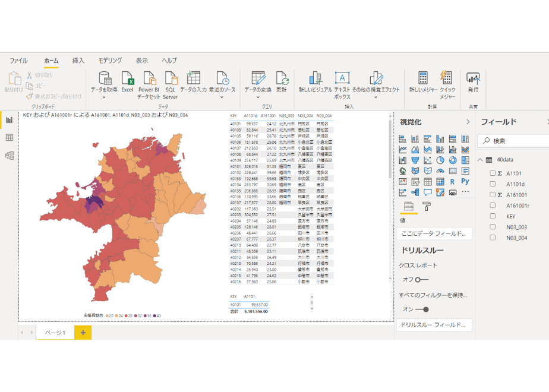
Task: Insert a テキスト ボックス
Action: (x=342, y=86)
